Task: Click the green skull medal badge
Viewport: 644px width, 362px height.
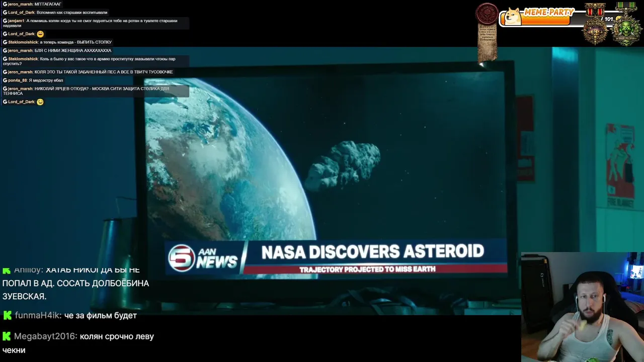Action: click(x=625, y=24)
